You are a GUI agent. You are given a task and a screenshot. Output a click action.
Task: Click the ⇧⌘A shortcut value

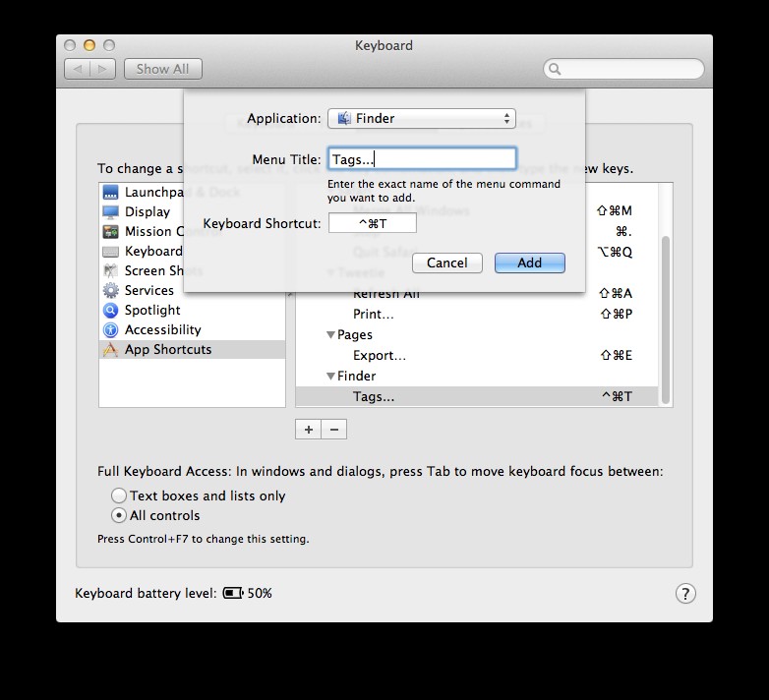(616, 293)
